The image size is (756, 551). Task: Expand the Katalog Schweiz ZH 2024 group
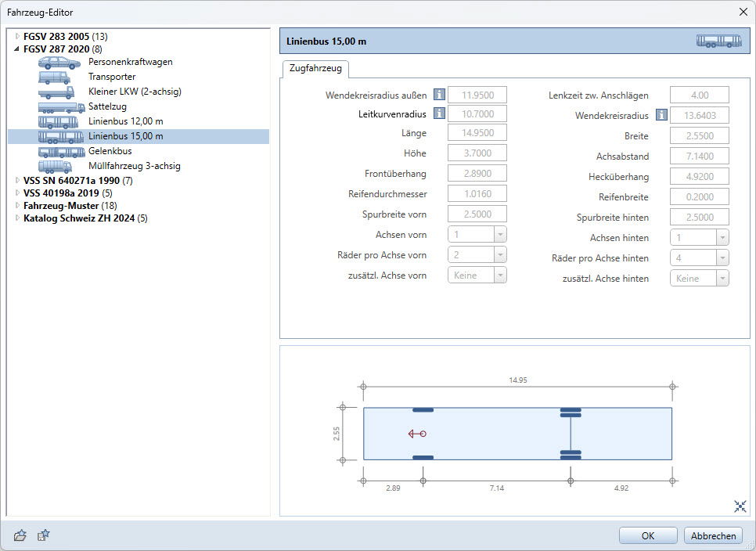(x=17, y=218)
